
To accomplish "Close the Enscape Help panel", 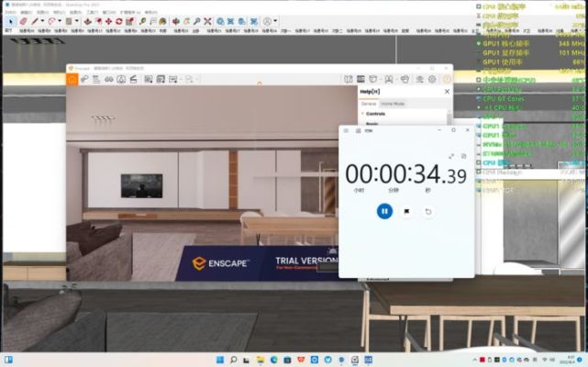I will (447, 92).
